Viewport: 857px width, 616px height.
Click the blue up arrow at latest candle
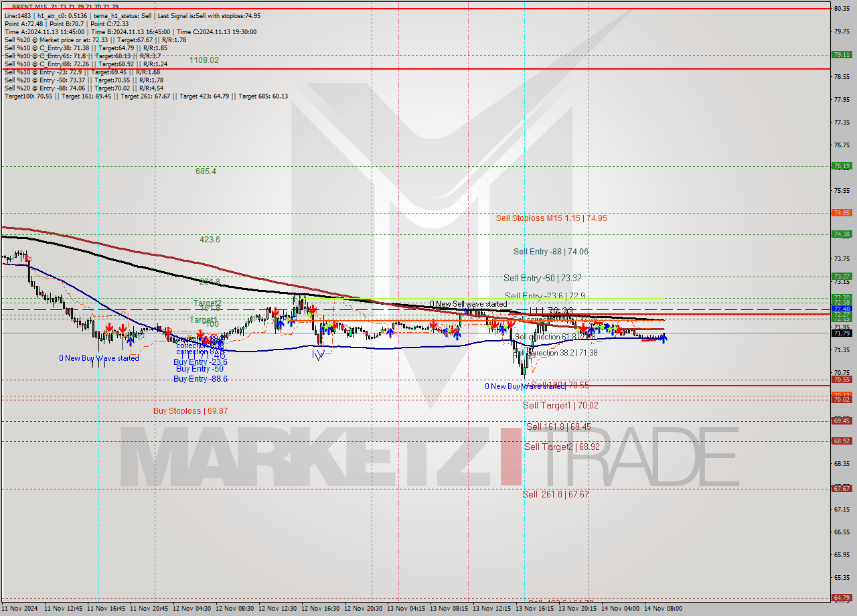[x=664, y=339]
